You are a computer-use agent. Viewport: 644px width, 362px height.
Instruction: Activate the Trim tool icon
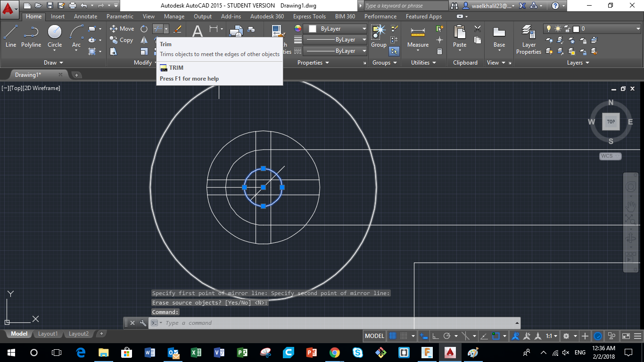pos(157,29)
